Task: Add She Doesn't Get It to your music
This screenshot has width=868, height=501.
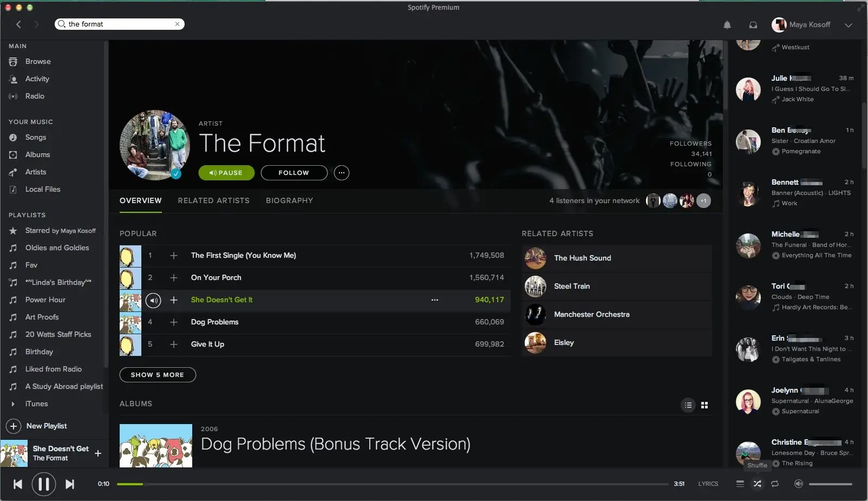Action: tap(174, 300)
